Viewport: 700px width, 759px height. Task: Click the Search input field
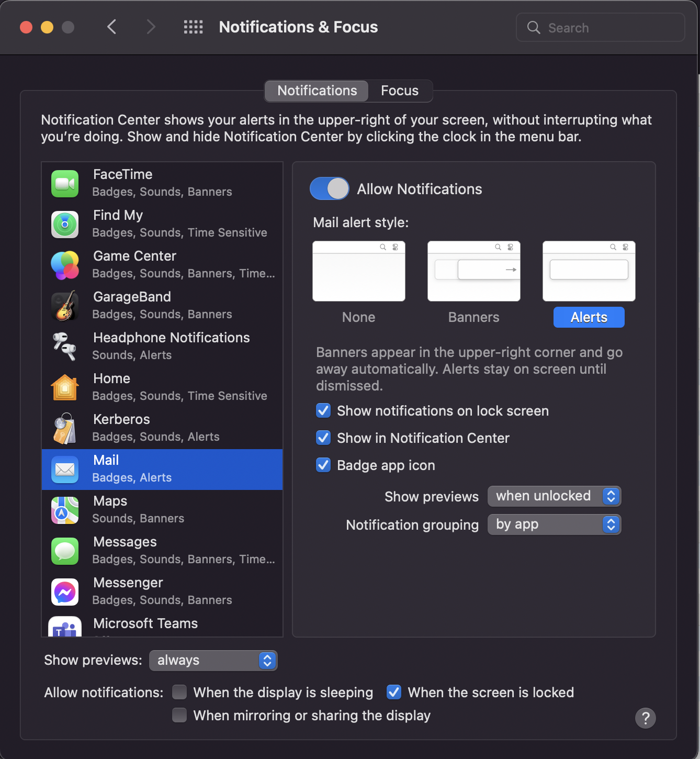[x=601, y=27]
